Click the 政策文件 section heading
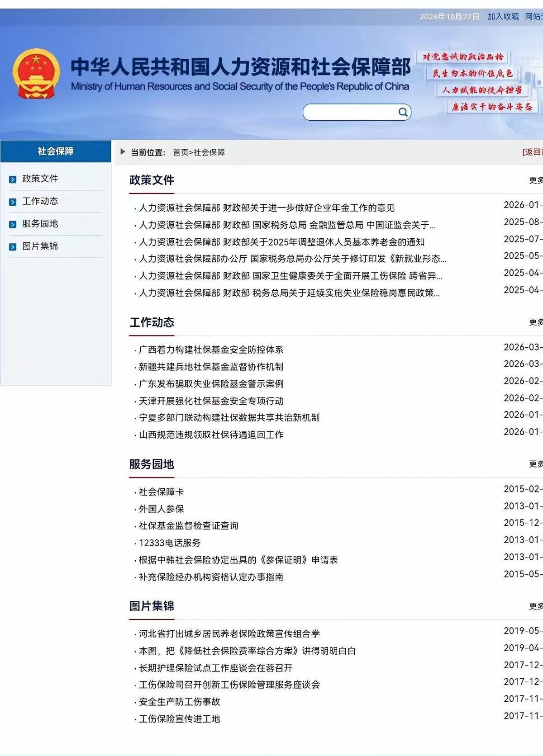Image resolution: width=543 pixels, height=756 pixels. coord(152,180)
